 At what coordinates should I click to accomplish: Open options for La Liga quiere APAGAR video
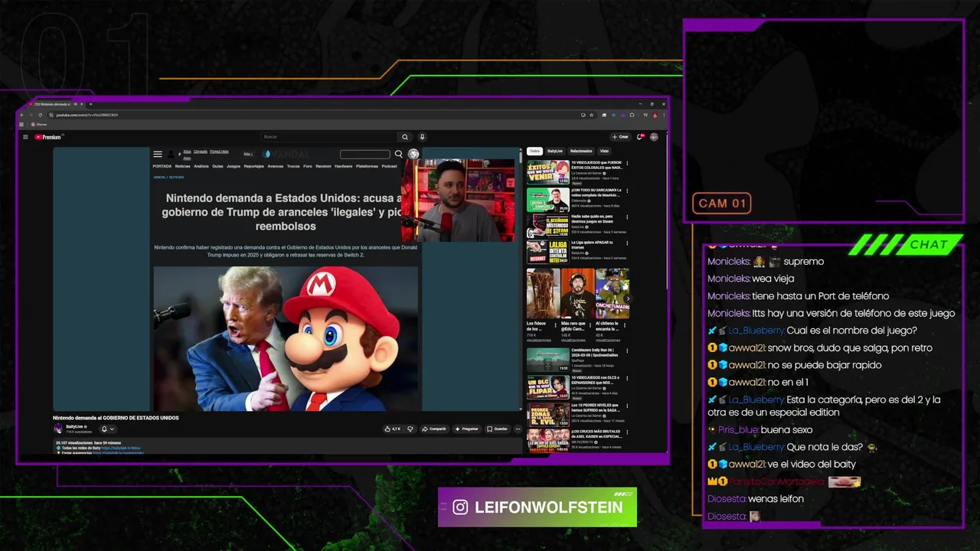[627, 244]
